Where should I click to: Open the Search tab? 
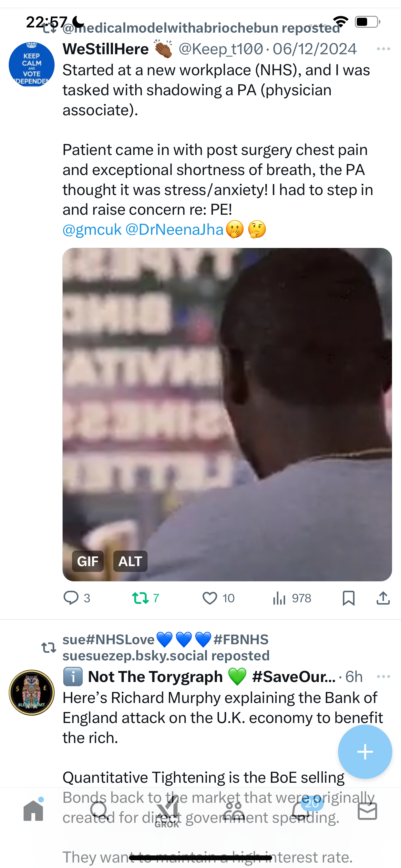point(100,811)
